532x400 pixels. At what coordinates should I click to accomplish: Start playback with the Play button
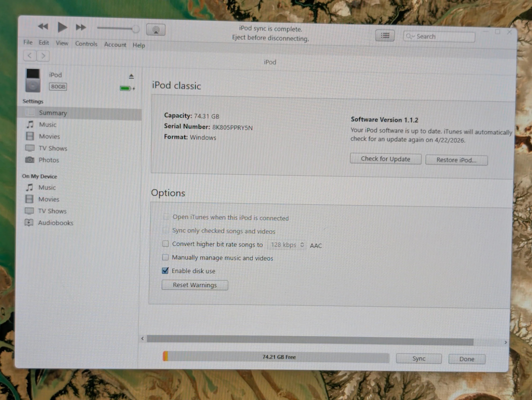pyautogui.click(x=62, y=27)
